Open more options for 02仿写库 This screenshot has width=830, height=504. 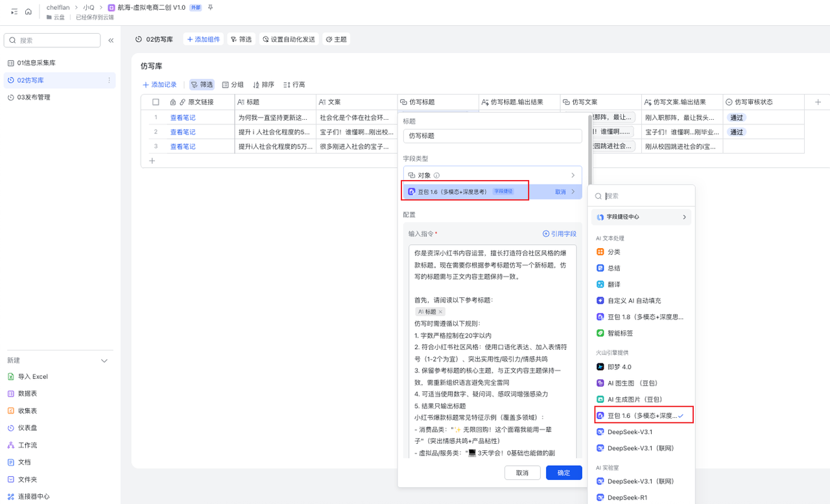[109, 80]
